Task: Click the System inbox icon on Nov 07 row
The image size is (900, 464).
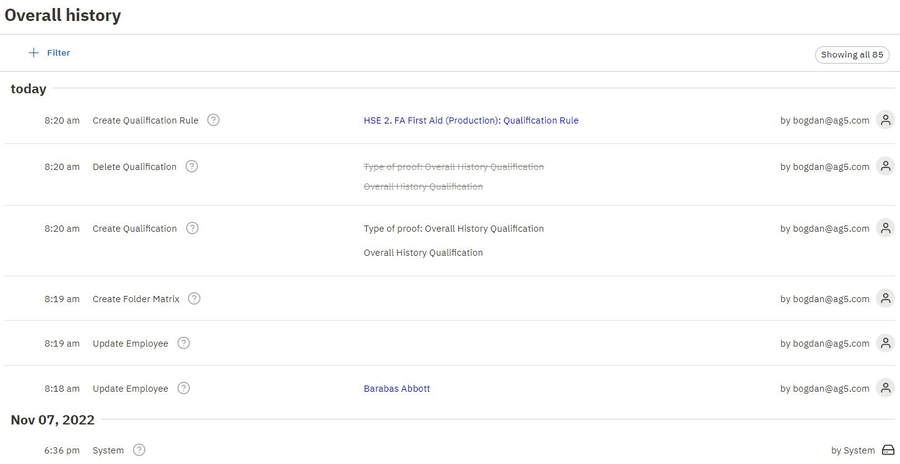Action: [x=887, y=450]
